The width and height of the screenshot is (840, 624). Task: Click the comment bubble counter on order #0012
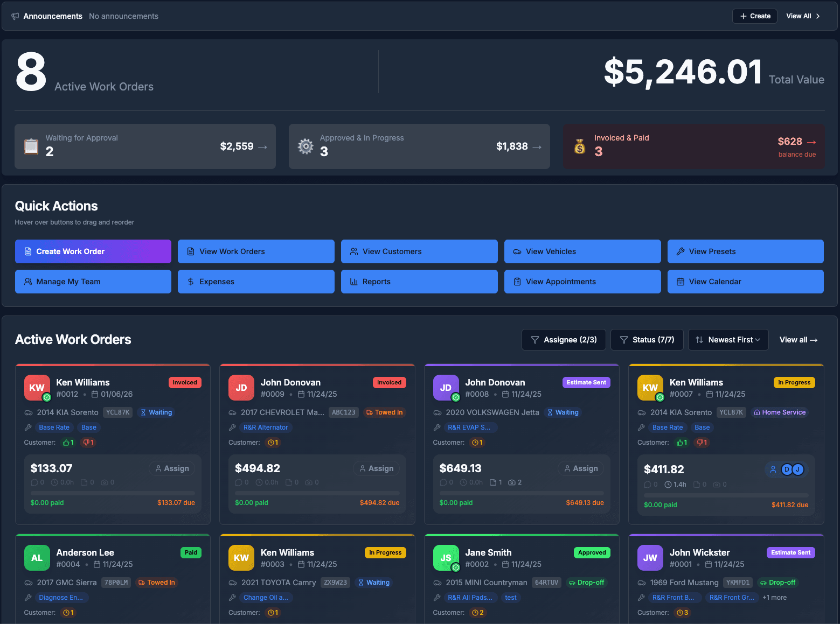(36, 482)
